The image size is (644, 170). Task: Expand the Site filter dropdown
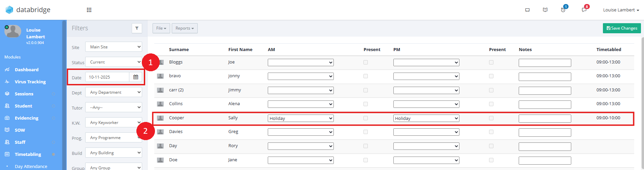pyautogui.click(x=114, y=47)
